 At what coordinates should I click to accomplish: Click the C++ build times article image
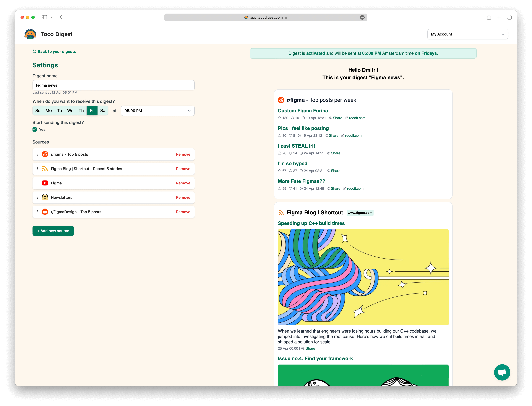[363, 277]
